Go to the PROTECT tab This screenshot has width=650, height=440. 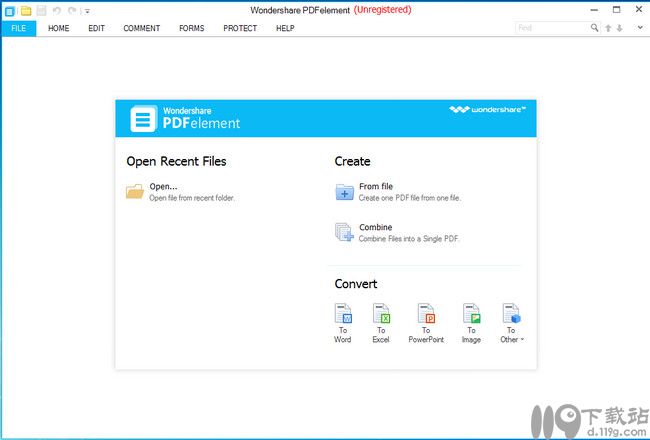[x=240, y=28]
